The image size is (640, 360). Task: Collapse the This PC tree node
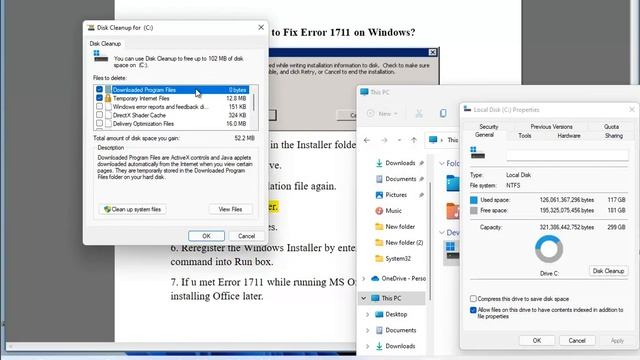[x=364, y=298]
